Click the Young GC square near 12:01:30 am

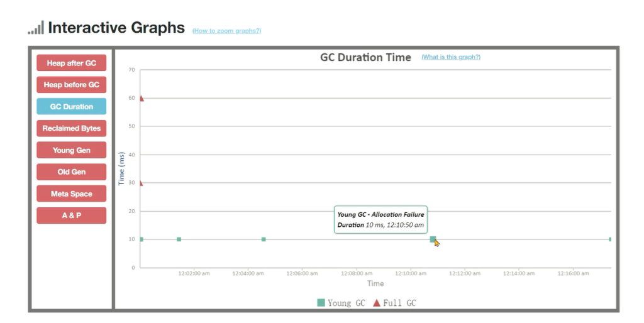click(179, 239)
